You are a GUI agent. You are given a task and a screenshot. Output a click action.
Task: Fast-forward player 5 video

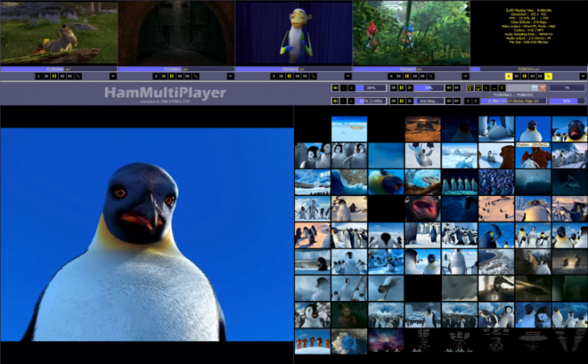coord(540,76)
